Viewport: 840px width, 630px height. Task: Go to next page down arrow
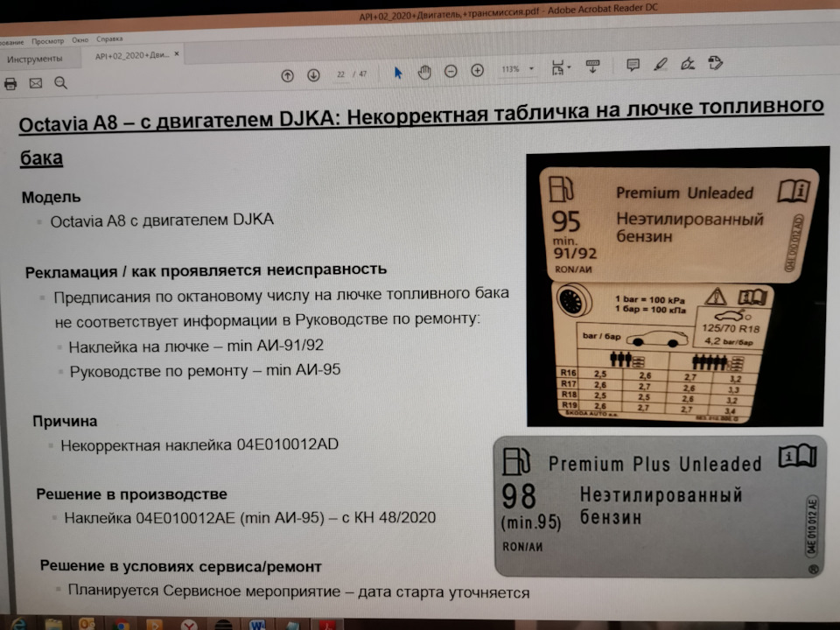[x=313, y=75]
